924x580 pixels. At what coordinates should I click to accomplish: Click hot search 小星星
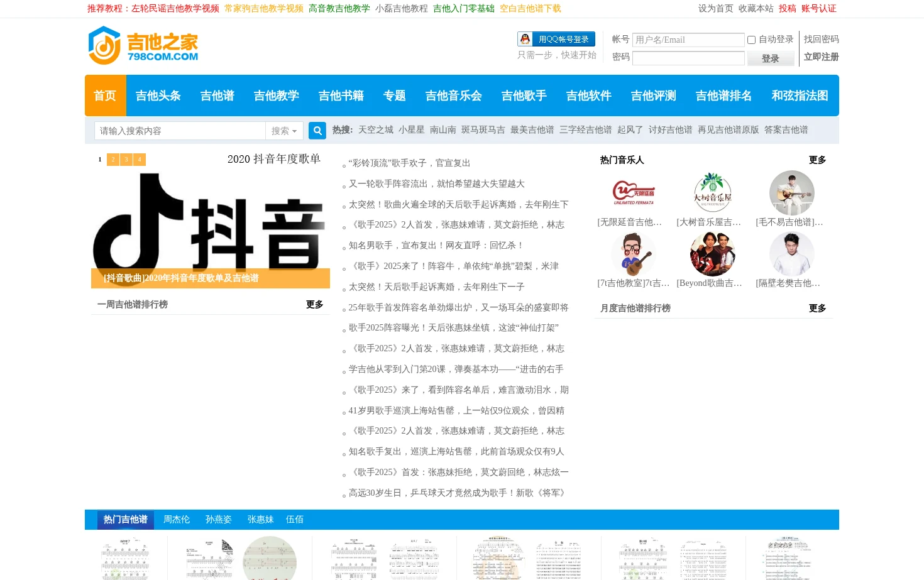(x=412, y=130)
